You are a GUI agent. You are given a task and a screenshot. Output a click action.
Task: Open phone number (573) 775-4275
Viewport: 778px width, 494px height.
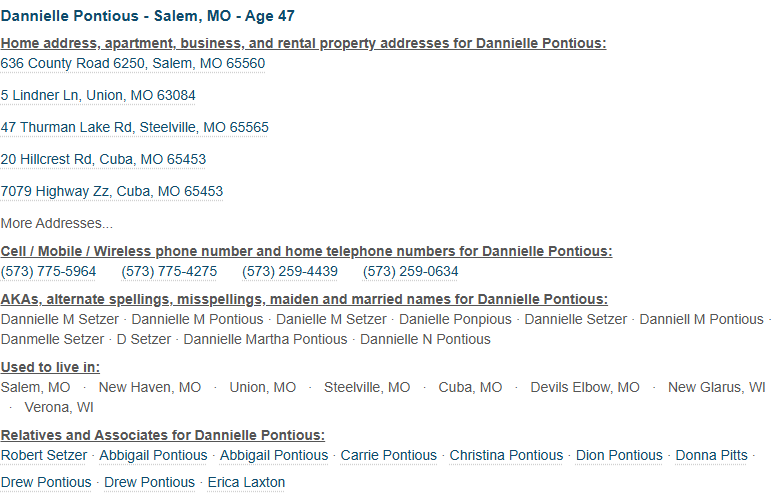[169, 271]
